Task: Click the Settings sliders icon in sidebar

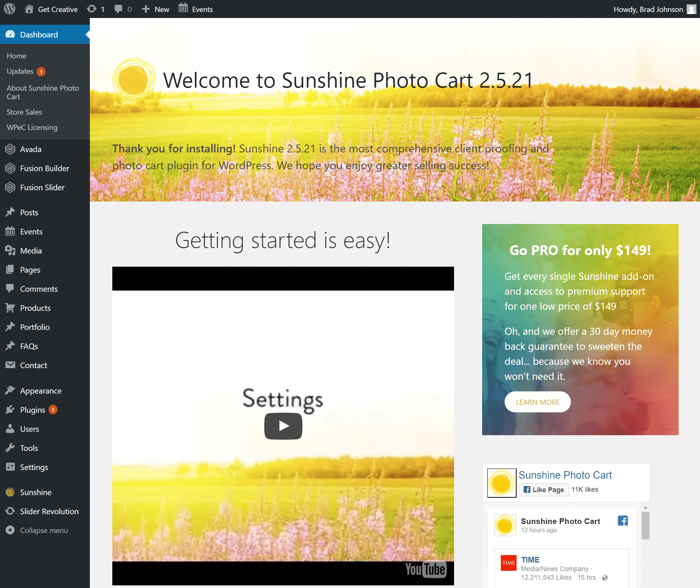Action: click(x=10, y=467)
